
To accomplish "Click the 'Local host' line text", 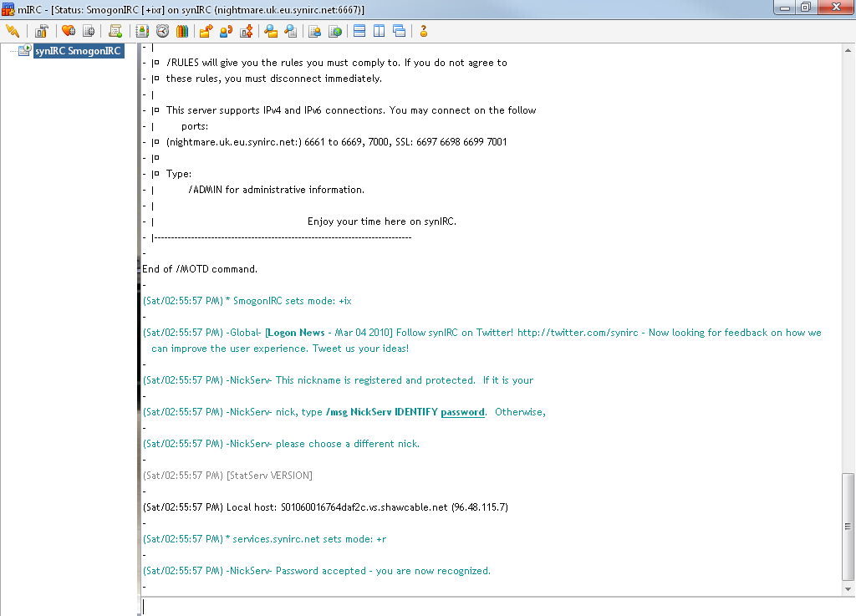I will click(368, 507).
